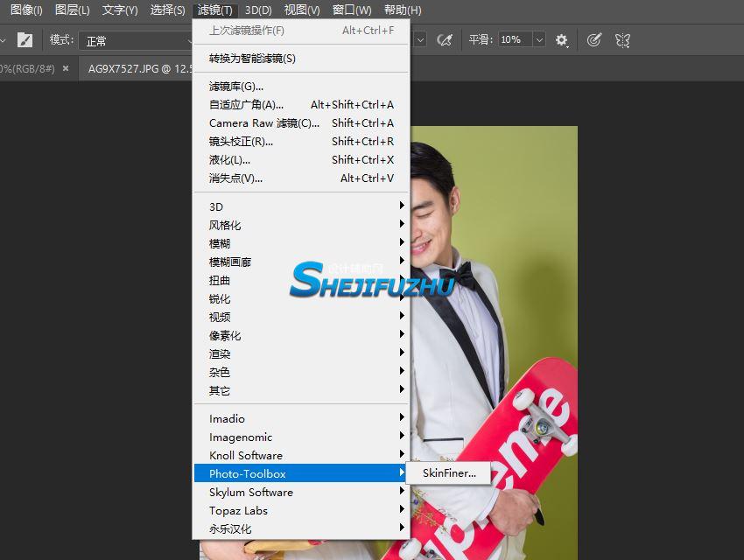Screen dimensions: 744x560
Task: Expand the 视频 submenu
Action: 301,318
